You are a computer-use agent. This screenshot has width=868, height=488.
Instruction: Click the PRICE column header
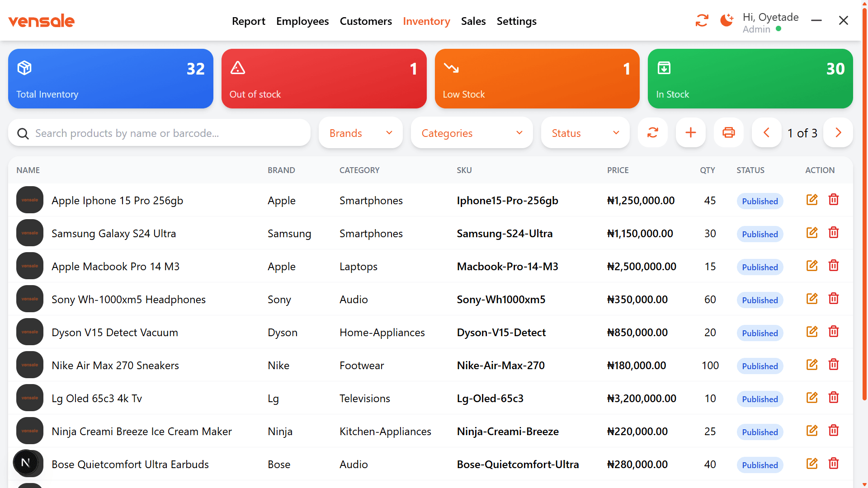point(618,170)
